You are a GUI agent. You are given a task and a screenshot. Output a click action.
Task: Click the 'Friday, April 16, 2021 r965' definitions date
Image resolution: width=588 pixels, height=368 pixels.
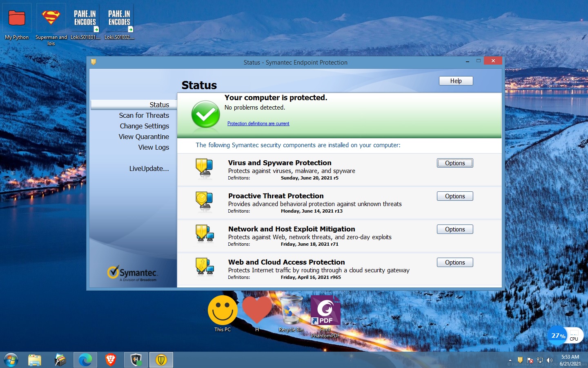coord(311,277)
